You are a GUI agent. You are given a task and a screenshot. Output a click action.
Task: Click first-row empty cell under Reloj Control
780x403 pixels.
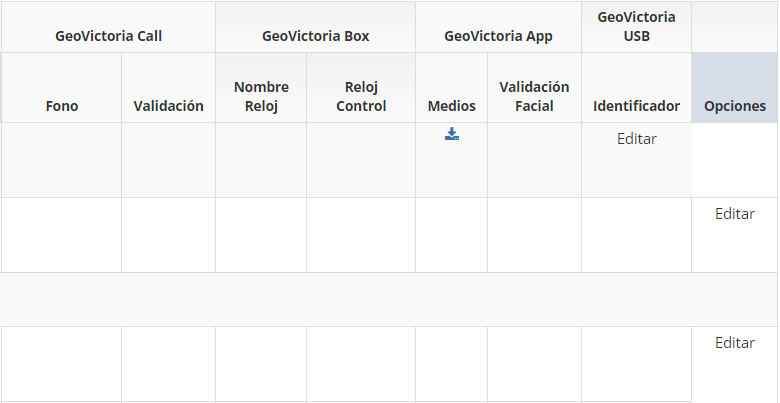click(x=361, y=160)
